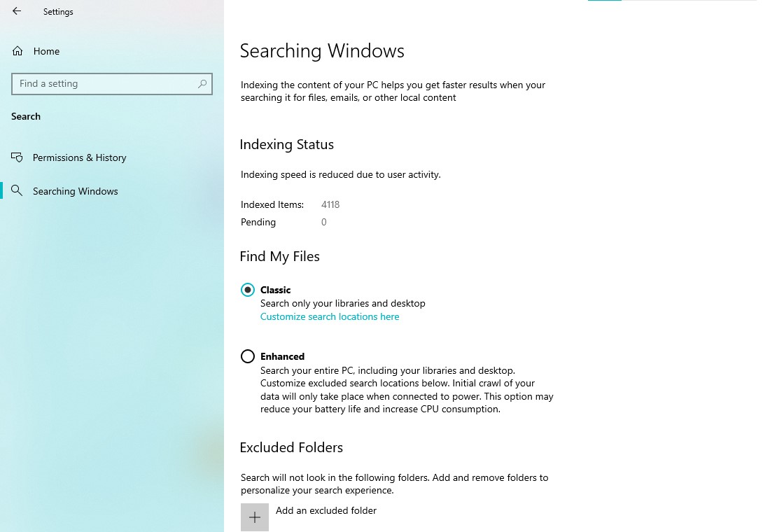Open the Permissions & History page
Viewport: 784px width, 532px height.
[79, 157]
